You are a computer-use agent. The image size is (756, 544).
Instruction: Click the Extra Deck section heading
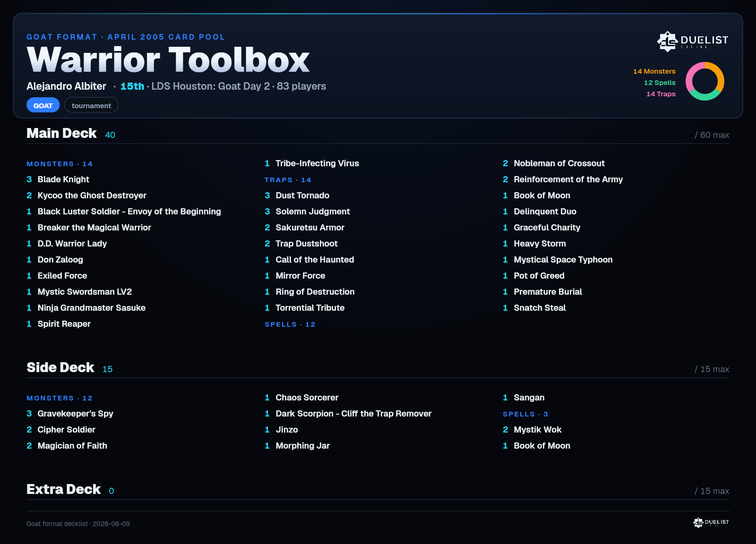[x=64, y=489]
